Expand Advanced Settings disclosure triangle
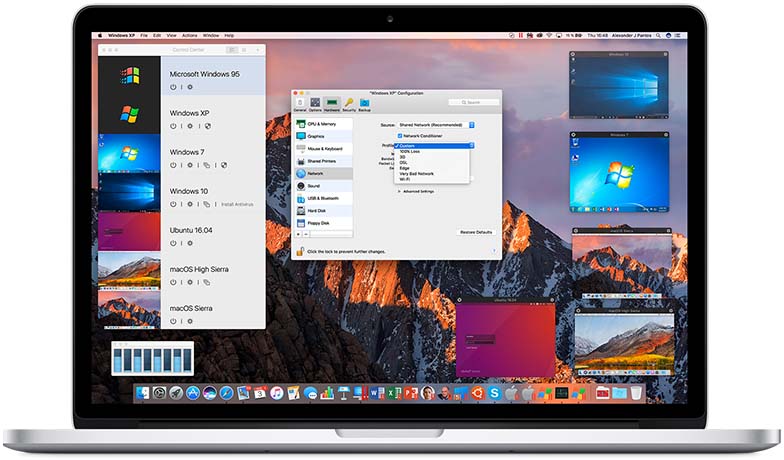Image resolution: width=784 pixels, height=460 pixels. [x=399, y=191]
